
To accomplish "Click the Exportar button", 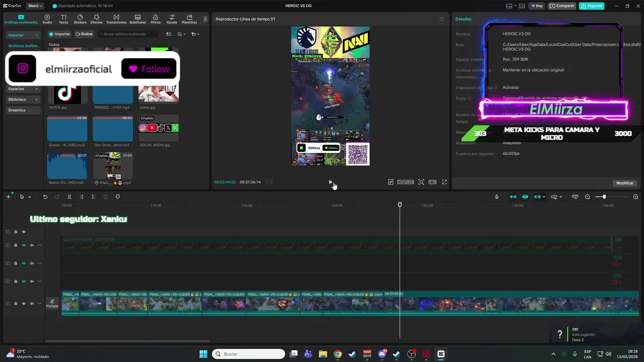I will (592, 6).
